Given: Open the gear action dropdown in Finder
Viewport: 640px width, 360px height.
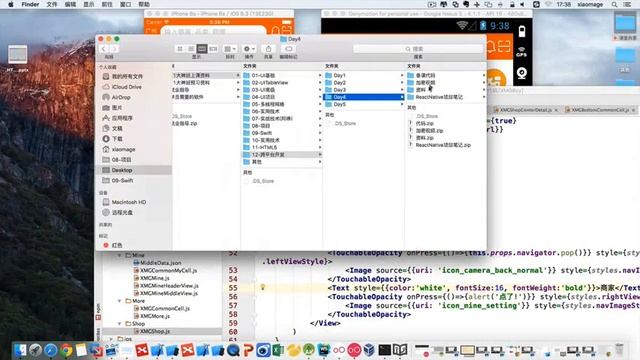Looking at the screenshot, I should click(x=249, y=49).
